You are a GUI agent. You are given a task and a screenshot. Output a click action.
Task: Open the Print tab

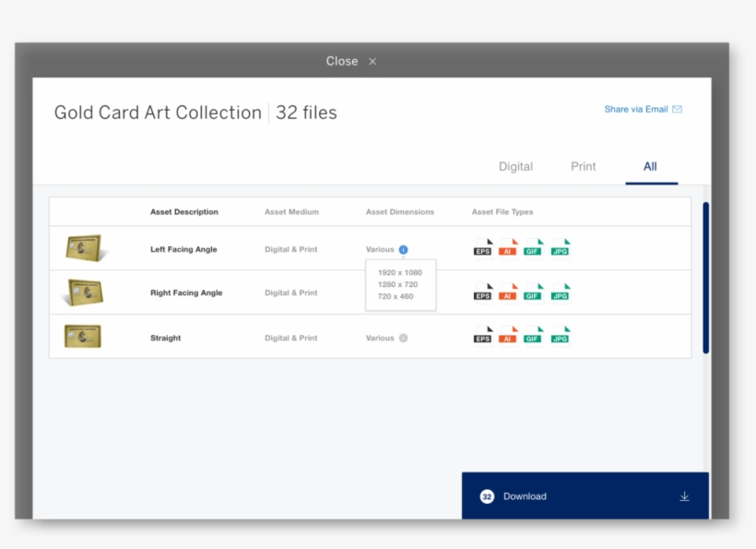pyautogui.click(x=583, y=167)
